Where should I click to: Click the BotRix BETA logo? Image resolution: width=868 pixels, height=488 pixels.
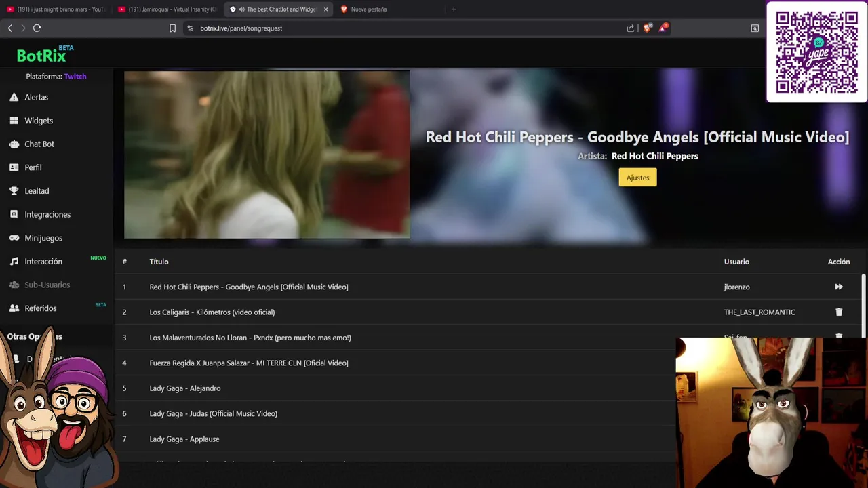tap(45, 54)
